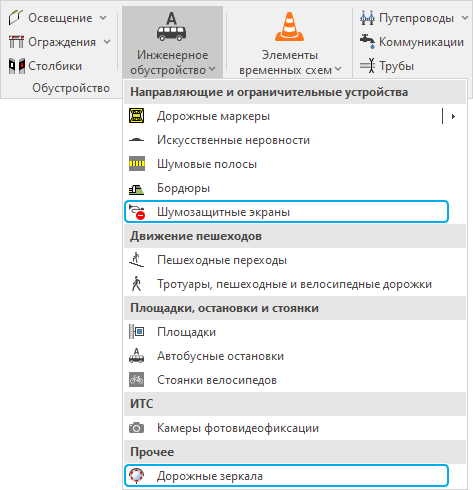The image size is (473, 490).
Task: Select Искусственные неровности speed bump icon
Action: coord(137,140)
